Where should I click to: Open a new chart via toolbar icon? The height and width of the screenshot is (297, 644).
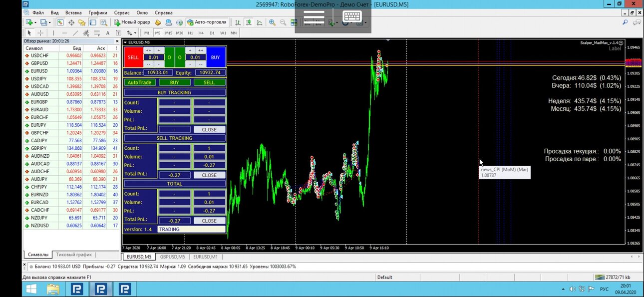tap(29, 22)
